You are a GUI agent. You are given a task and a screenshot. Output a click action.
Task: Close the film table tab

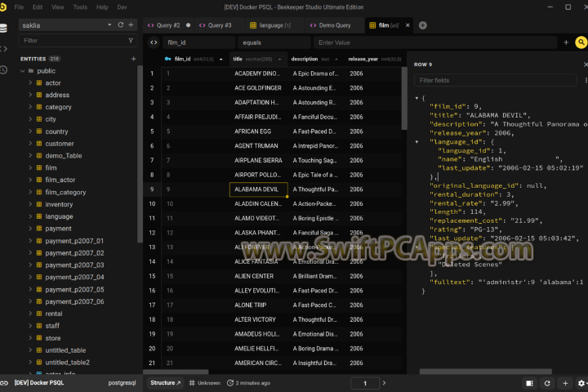coord(408,25)
